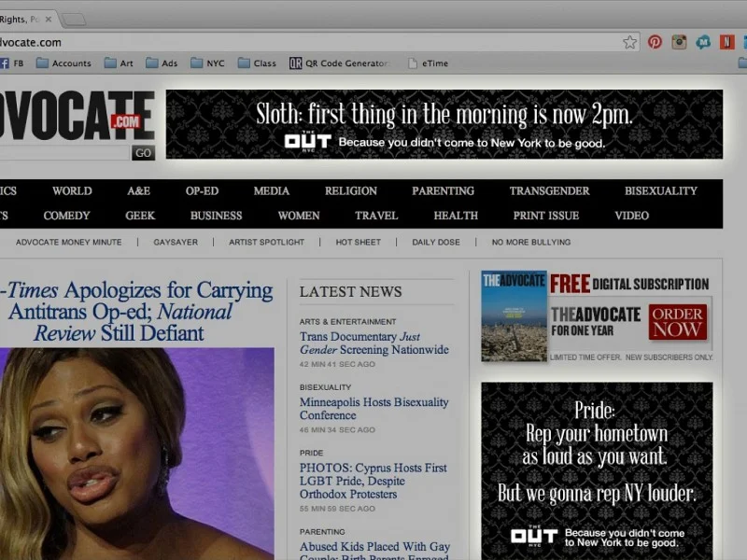Open the Times Apologizes headline article
The image size is (747, 560).
136,312
